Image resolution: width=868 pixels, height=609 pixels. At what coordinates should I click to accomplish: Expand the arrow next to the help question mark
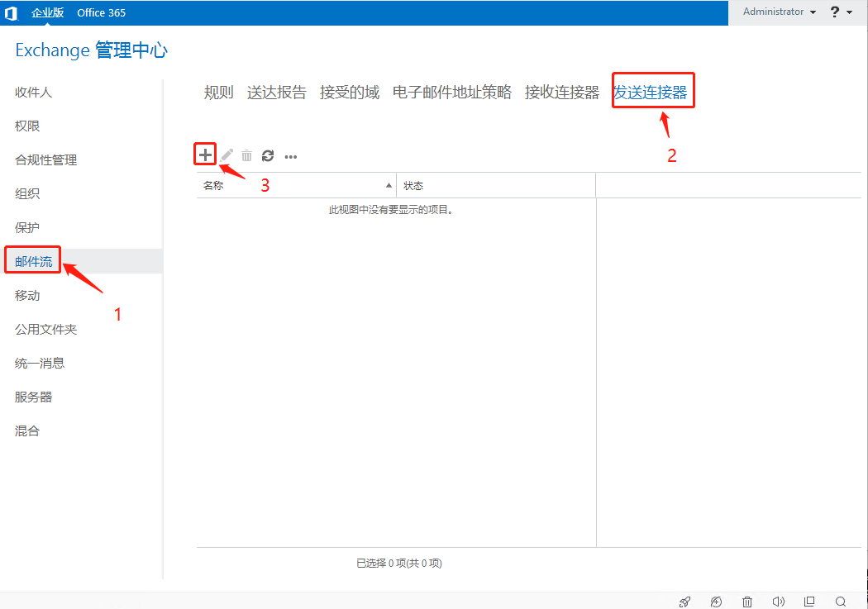[850, 12]
